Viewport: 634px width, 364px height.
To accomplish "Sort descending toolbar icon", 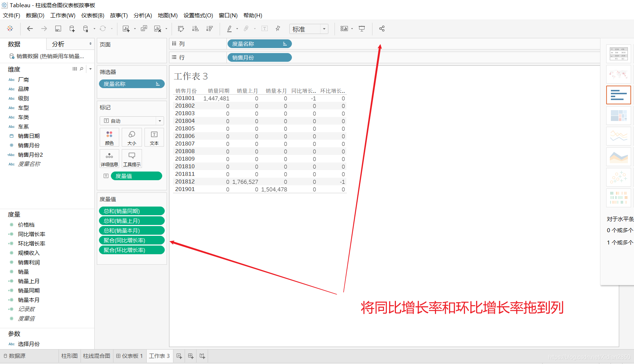I will [x=209, y=29].
